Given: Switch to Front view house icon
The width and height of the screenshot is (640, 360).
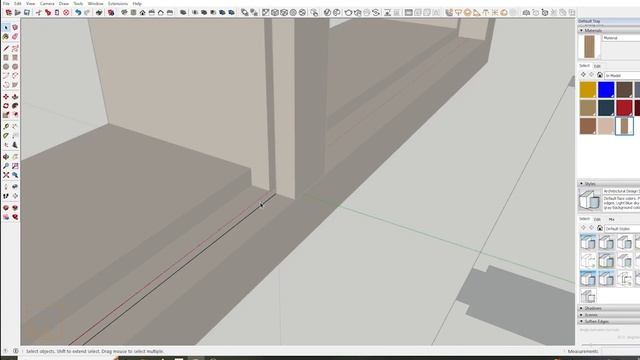Looking at the screenshot, I should pos(142,13).
